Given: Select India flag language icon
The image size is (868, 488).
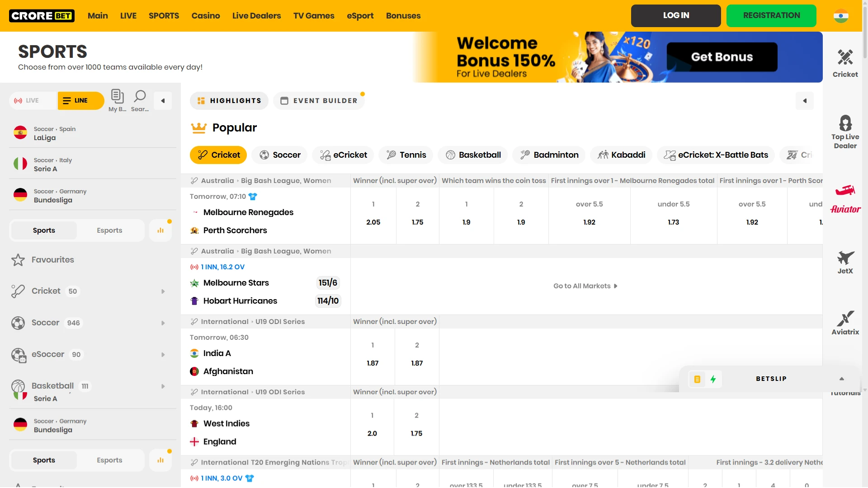Looking at the screenshot, I should click(840, 16).
